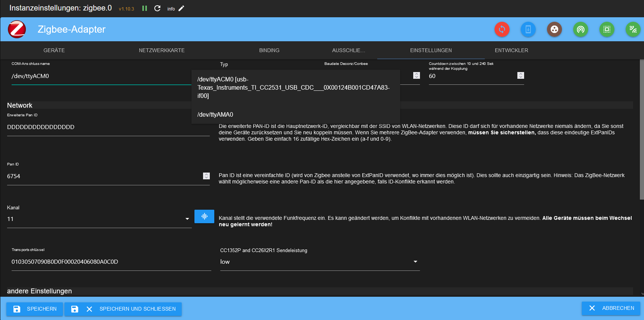The image size is (644, 320).
Task: Click the andere Einstellungen heading
Action: [x=39, y=291]
